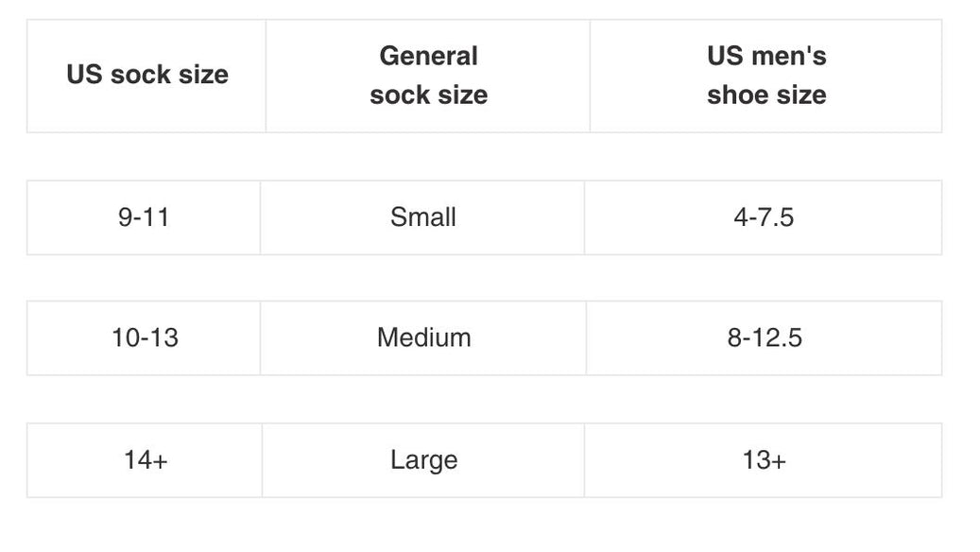The width and height of the screenshot is (980, 552).
Task: Click the "US" word in first header
Action: 84,76
